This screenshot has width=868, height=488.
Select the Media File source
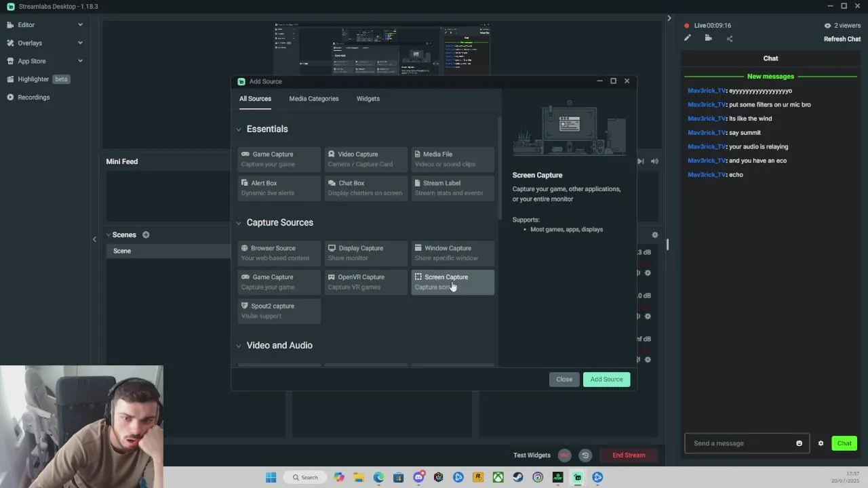(452, 159)
